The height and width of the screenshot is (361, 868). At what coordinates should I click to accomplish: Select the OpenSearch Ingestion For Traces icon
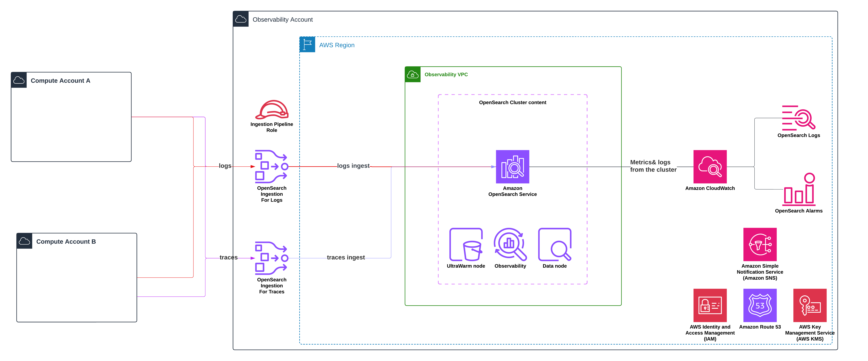pyautogui.click(x=272, y=258)
